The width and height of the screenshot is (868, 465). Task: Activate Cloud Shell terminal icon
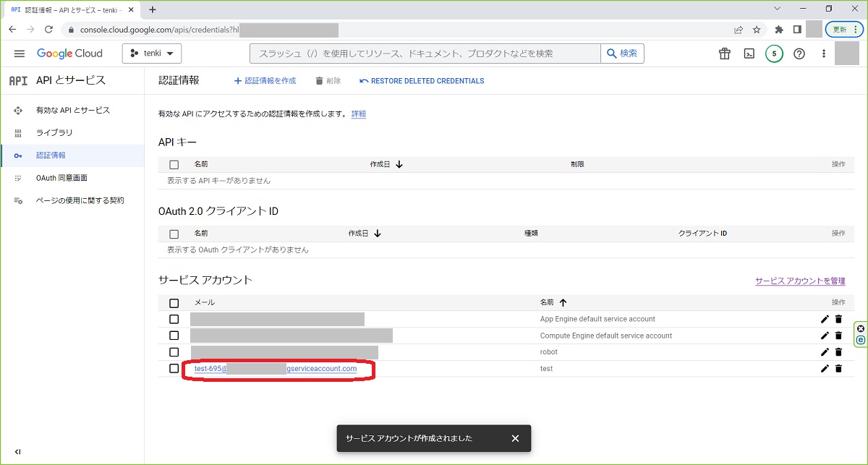749,54
